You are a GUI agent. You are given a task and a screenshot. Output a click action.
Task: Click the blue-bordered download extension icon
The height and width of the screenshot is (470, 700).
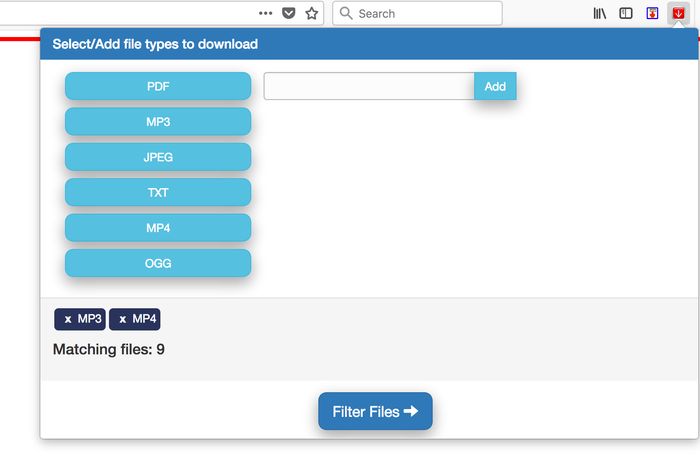click(x=652, y=14)
